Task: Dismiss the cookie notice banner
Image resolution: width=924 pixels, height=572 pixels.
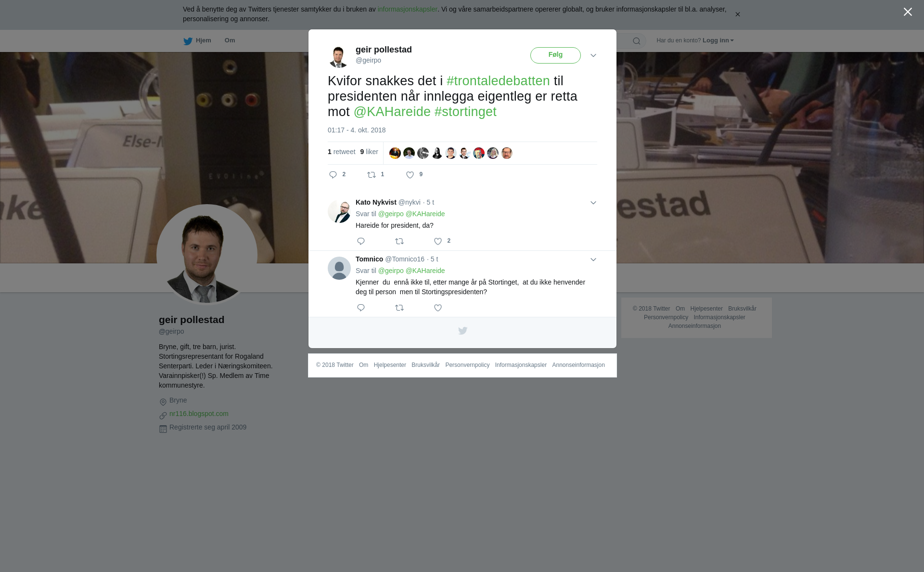Action: 737,14
